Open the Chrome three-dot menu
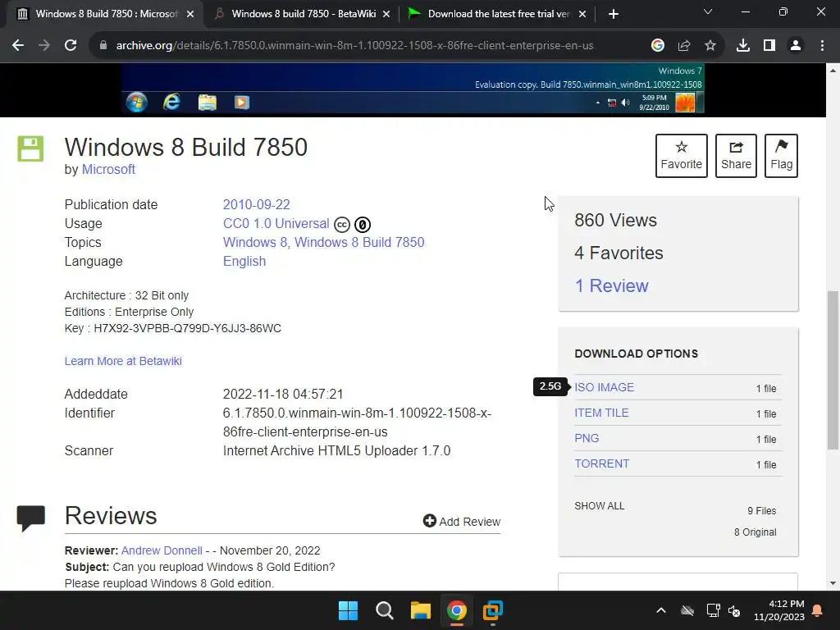 822,46
